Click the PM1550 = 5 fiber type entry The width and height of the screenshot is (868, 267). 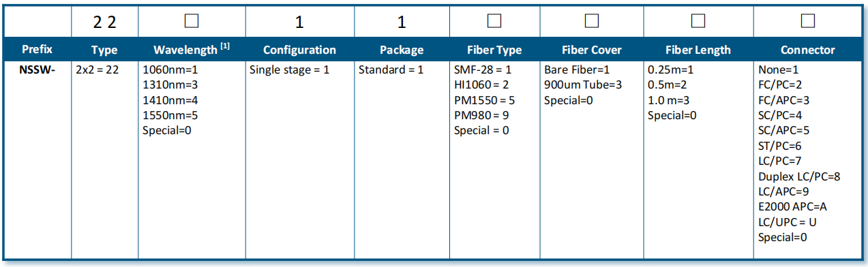(x=485, y=100)
